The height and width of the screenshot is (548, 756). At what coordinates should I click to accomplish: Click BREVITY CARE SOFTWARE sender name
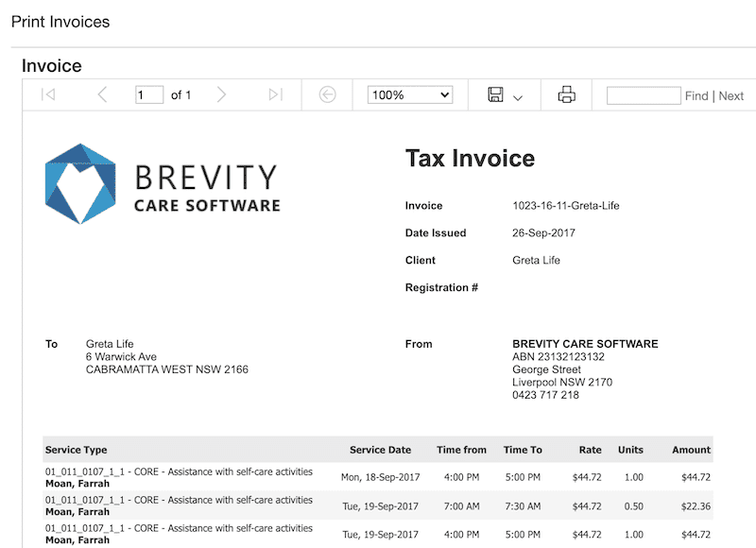click(585, 344)
